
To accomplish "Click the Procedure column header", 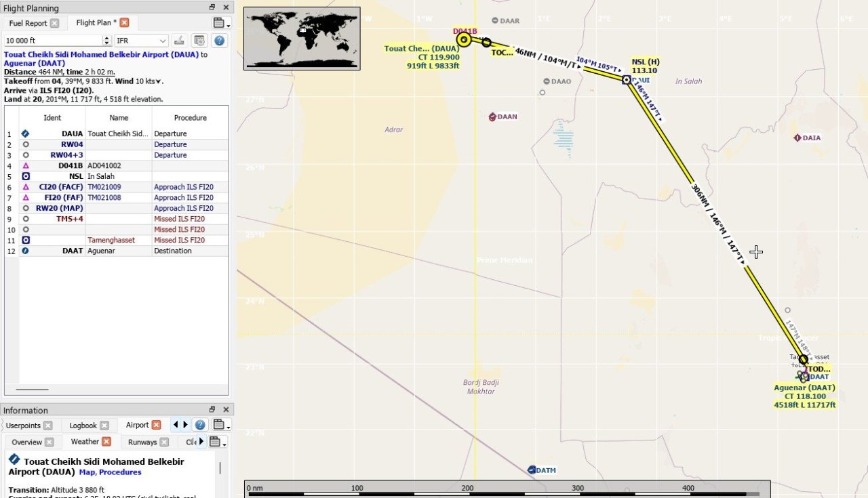I will click(190, 118).
